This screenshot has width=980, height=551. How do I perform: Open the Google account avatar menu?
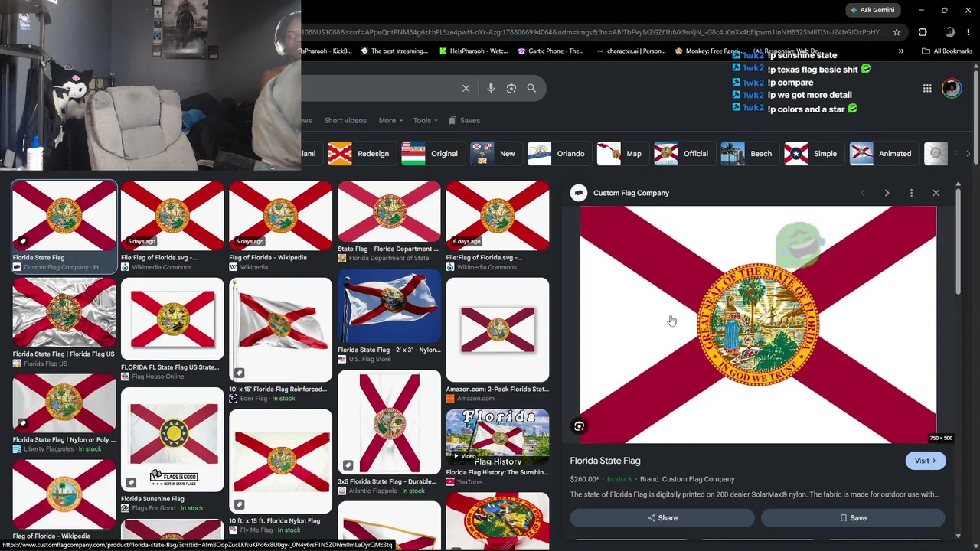tap(951, 88)
